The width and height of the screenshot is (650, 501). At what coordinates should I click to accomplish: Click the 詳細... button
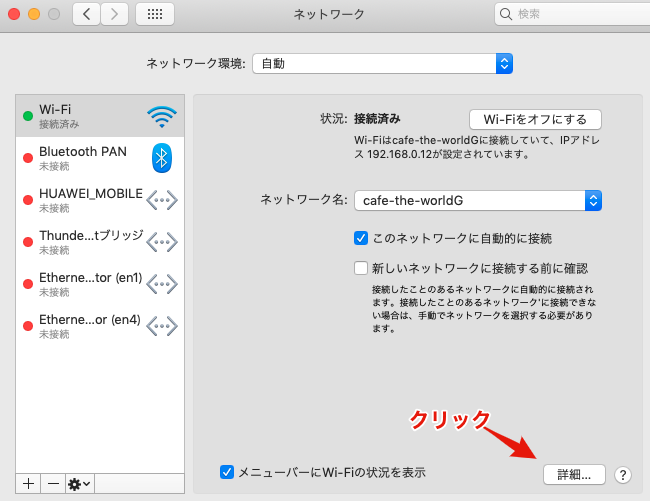tap(574, 474)
